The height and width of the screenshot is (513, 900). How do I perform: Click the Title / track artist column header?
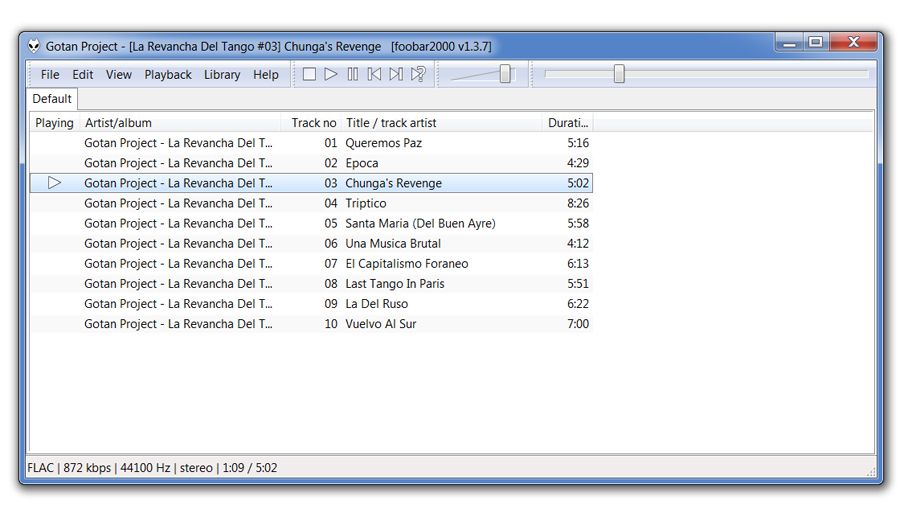pyautogui.click(x=391, y=123)
